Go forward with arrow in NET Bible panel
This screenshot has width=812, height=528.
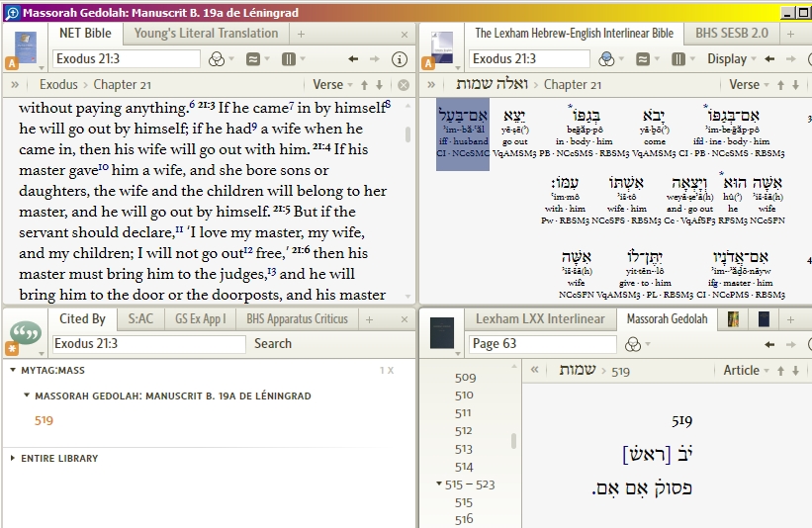coord(375,59)
